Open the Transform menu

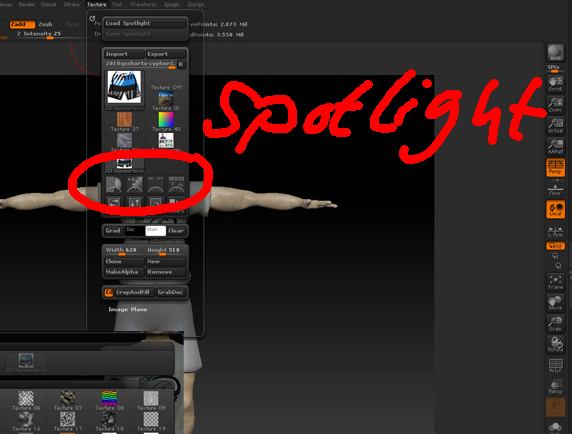[143, 4]
